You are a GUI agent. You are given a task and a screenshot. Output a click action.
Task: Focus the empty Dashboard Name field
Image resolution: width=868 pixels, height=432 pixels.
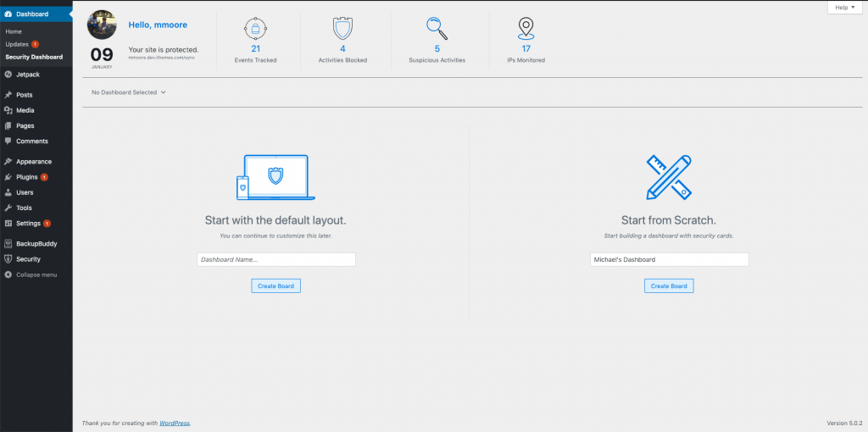[276, 259]
